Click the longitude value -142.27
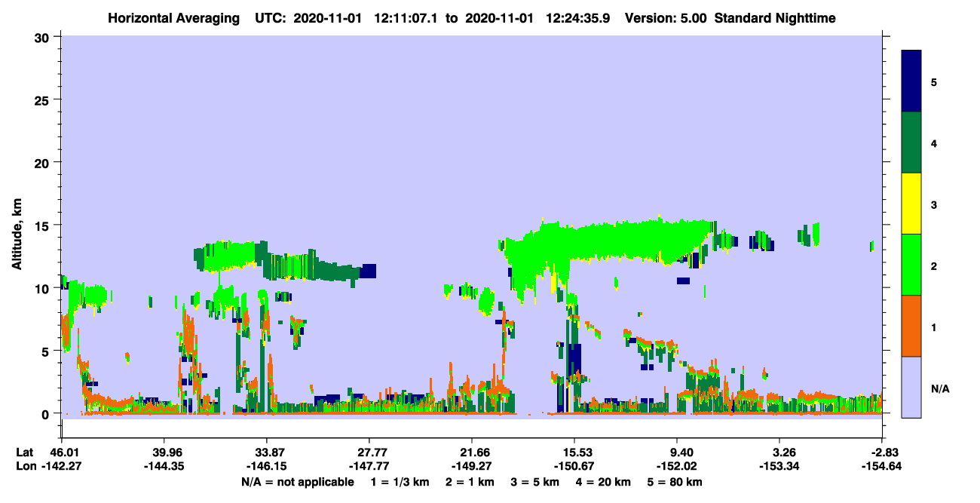980x503 pixels. [62, 466]
